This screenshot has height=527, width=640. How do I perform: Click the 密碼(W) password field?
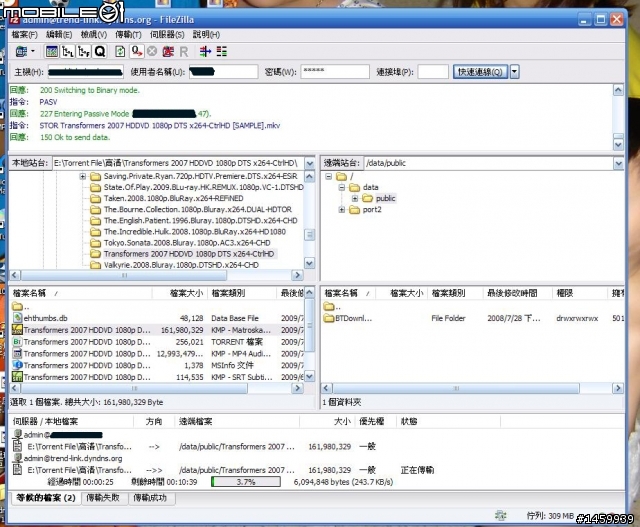tap(335, 72)
